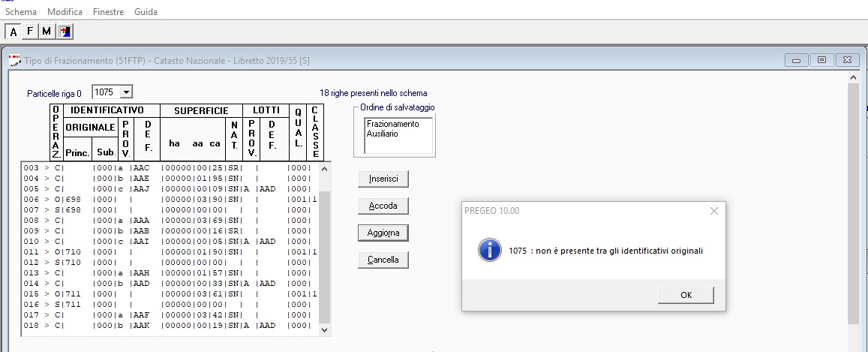Click the Inserisci button
Screen dimensions: 868x352
tap(383, 179)
